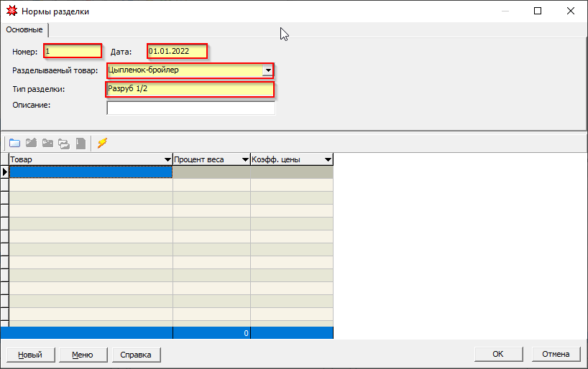Open the Процент веса column dropdown arrow

(244, 159)
